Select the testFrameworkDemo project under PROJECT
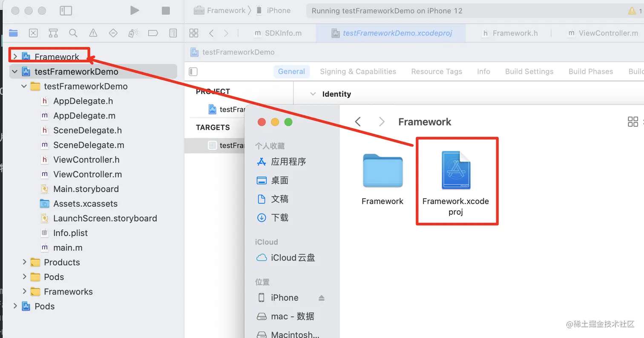 [227, 110]
